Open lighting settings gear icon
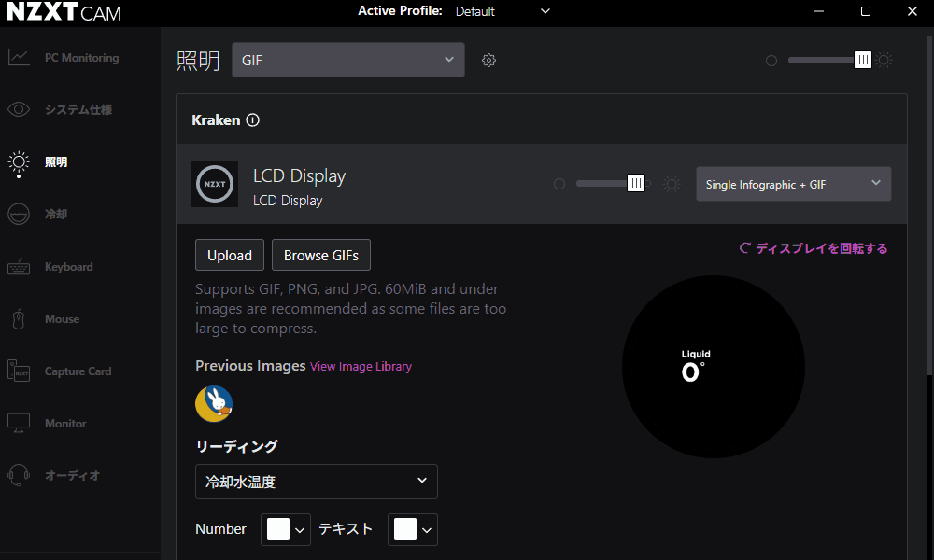 488,60
